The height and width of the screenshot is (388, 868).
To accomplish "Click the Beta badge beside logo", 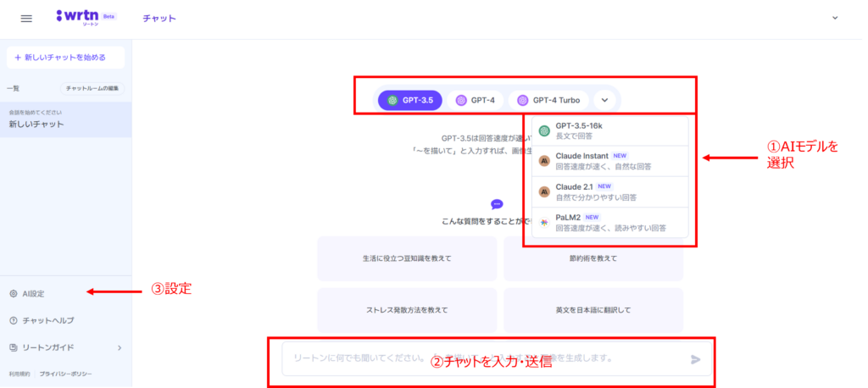I will click(108, 17).
